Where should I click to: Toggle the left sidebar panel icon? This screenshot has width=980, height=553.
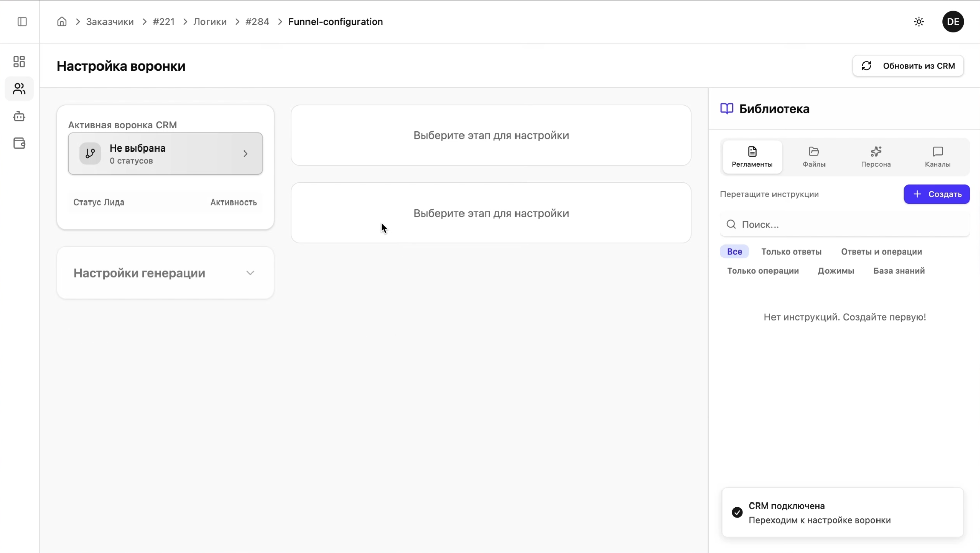pyautogui.click(x=22, y=22)
